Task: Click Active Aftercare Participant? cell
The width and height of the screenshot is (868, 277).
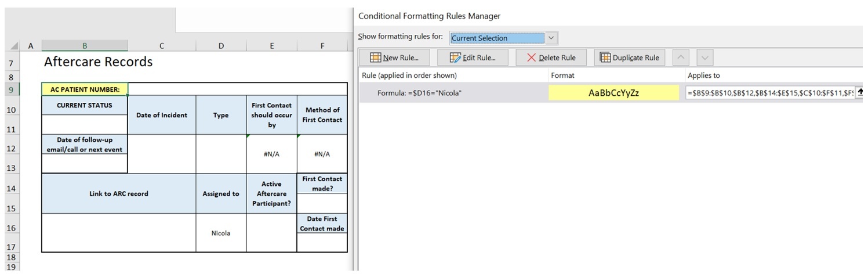Action: [x=271, y=193]
